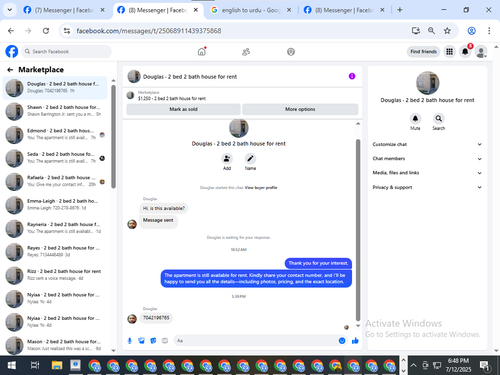The width and height of the screenshot is (500, 375).
Task: Open the Seda conversation in the list
Action: (55, 158)
